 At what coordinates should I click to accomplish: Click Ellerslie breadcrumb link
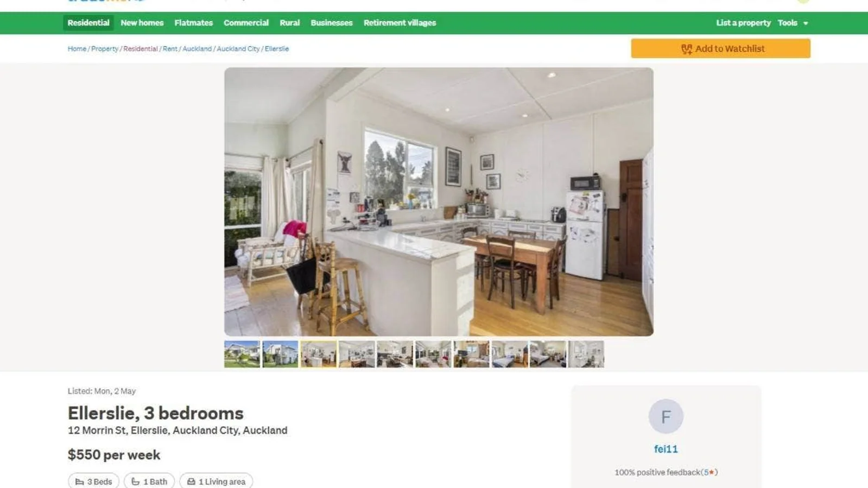277,49
